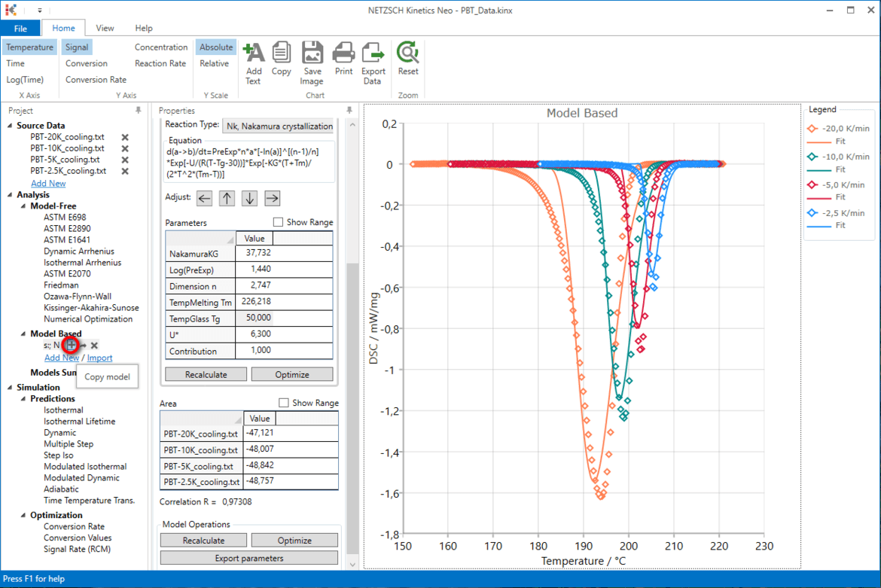Click the Adjust up arrow button
Image resolution: width=881 pixels, height=588 pixels.
coord(227,198)
